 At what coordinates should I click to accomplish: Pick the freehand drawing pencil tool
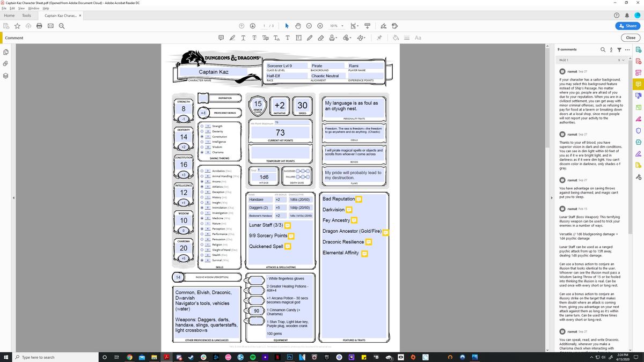tap(310, 38)
